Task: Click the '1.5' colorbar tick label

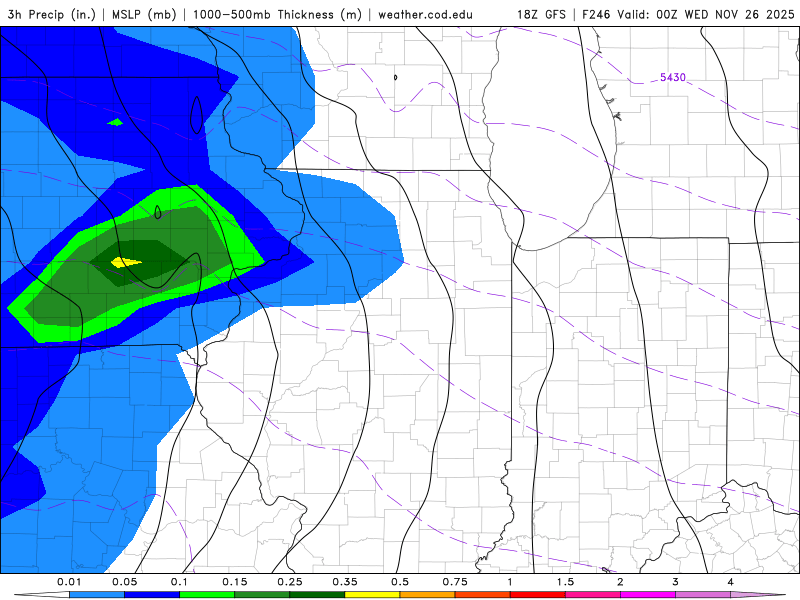Action: (x=565, y=582)
